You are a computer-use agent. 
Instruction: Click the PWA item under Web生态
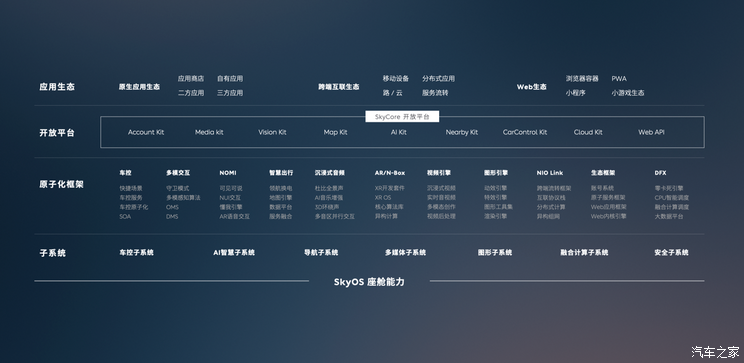[x=619, y=79]
